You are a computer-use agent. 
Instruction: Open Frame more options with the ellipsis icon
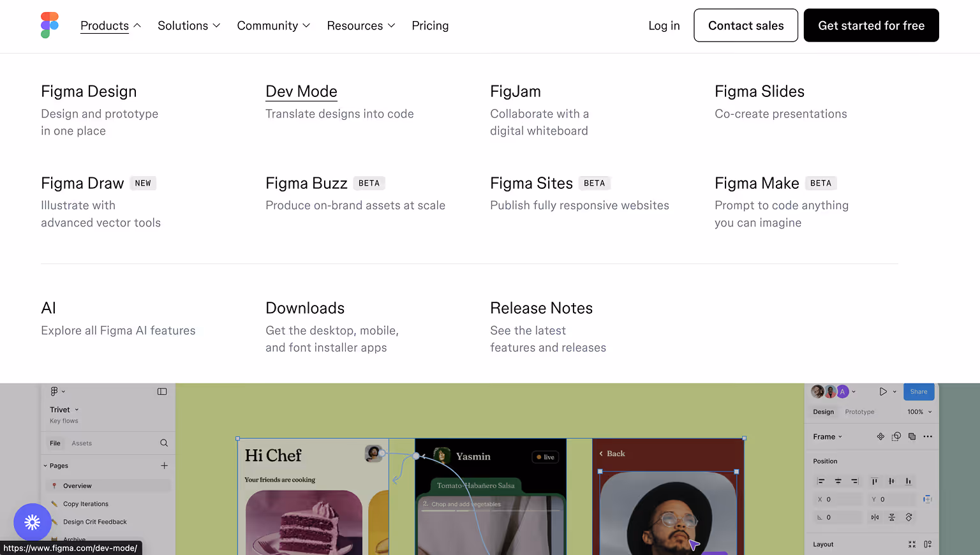(928, 436)
